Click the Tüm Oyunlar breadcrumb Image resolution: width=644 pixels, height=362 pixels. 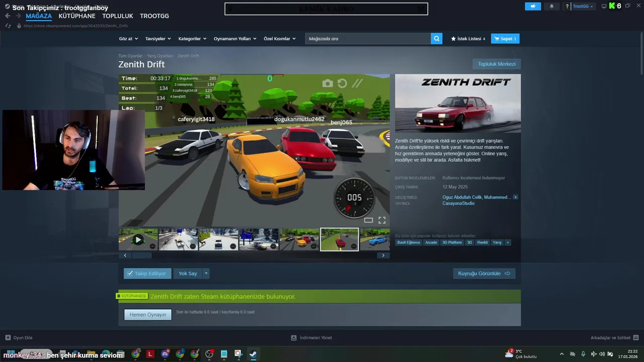pos(130,56)
